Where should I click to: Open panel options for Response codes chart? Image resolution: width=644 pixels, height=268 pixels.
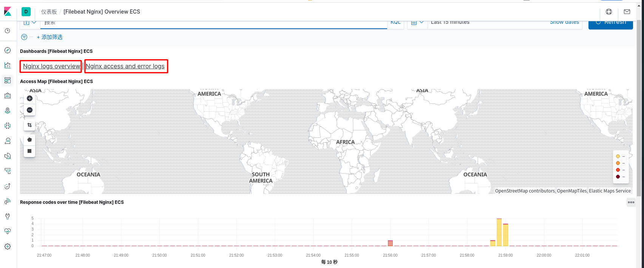coord(631,202)
